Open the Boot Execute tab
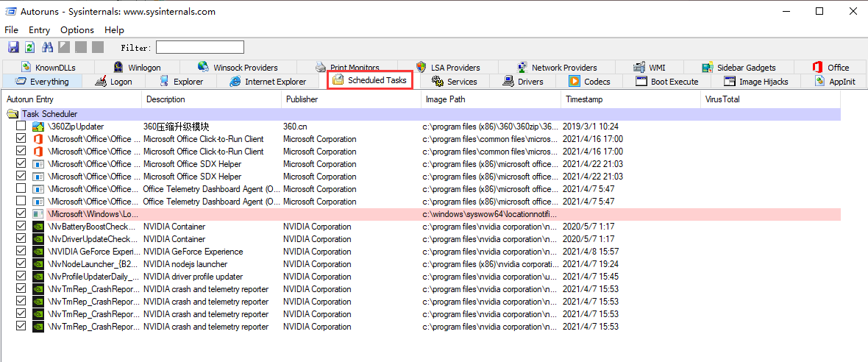Viewport: 868px width, 362px height. pos(668,82)
